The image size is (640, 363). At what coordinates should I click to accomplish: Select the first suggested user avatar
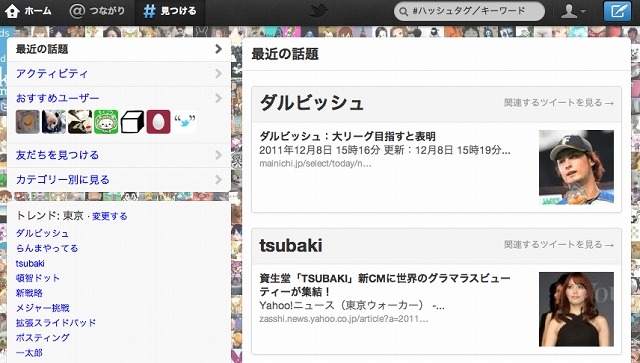tap(28, 122)
